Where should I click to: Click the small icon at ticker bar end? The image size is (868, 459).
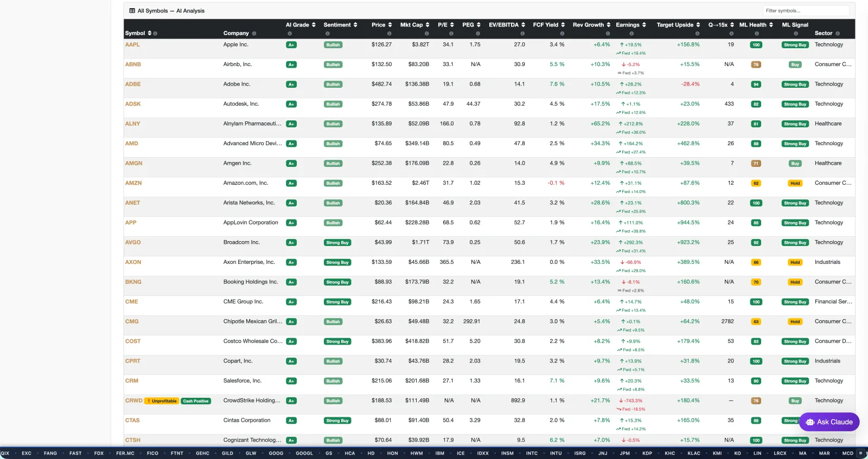[x=860, y=453]
